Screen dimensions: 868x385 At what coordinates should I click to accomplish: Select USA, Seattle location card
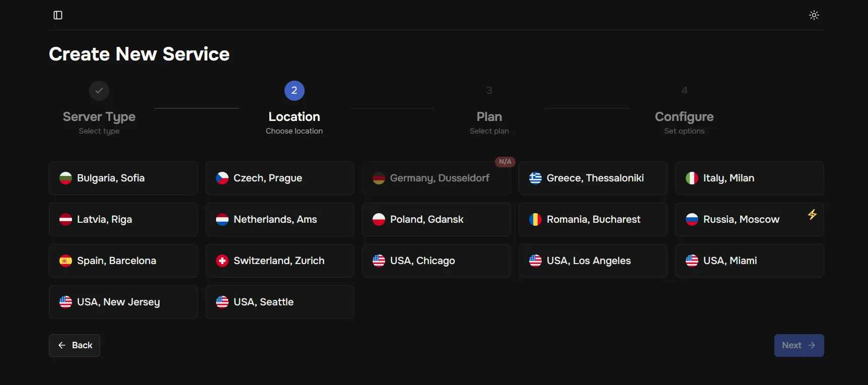[x=280, y=302]
